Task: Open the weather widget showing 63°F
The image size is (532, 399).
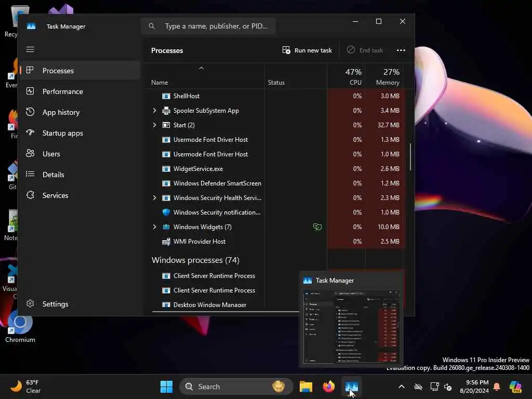Action: (25, 387)
